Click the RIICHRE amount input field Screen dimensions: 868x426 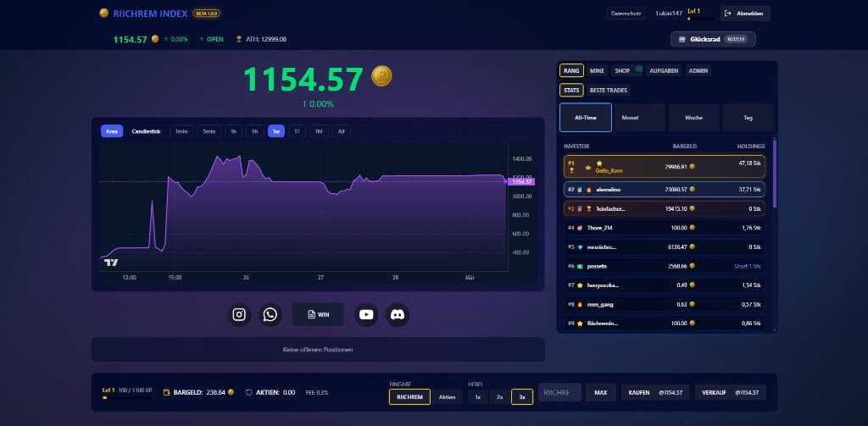(x=559, y=392)
